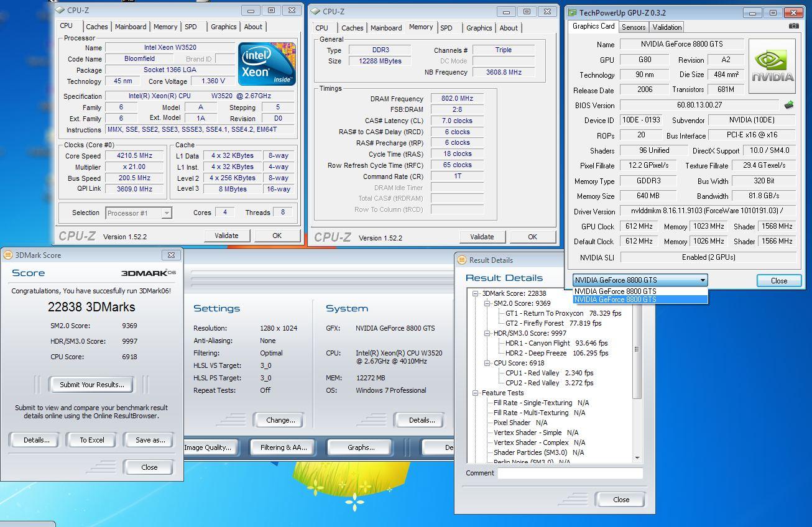Viewport: 812px width, 527px height.
Task: Switch to the Validation tab in GPU-Z
Action: click(x=667, y=27)
